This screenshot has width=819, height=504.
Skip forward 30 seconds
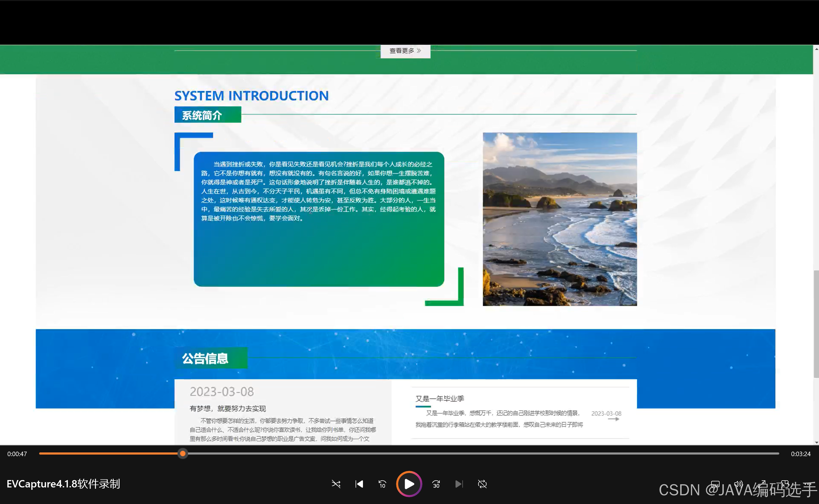(x=436, y=484)
